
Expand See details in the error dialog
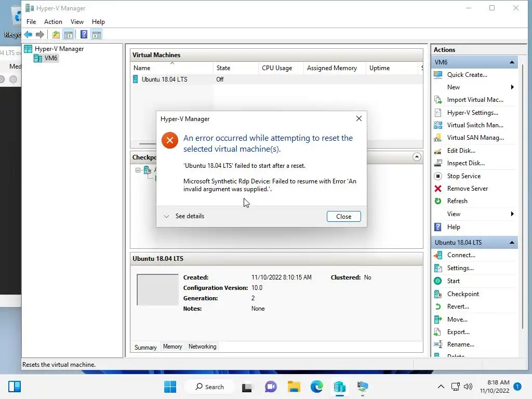184,216
